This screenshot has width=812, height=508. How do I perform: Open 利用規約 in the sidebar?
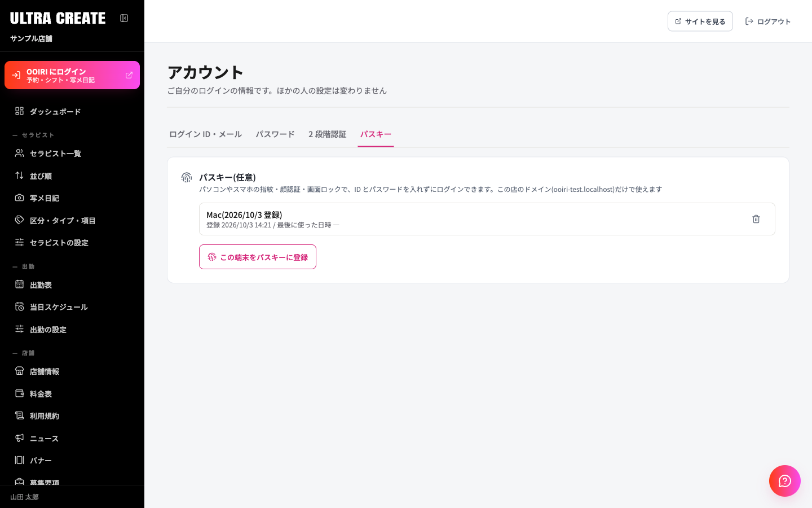(72, 416)
